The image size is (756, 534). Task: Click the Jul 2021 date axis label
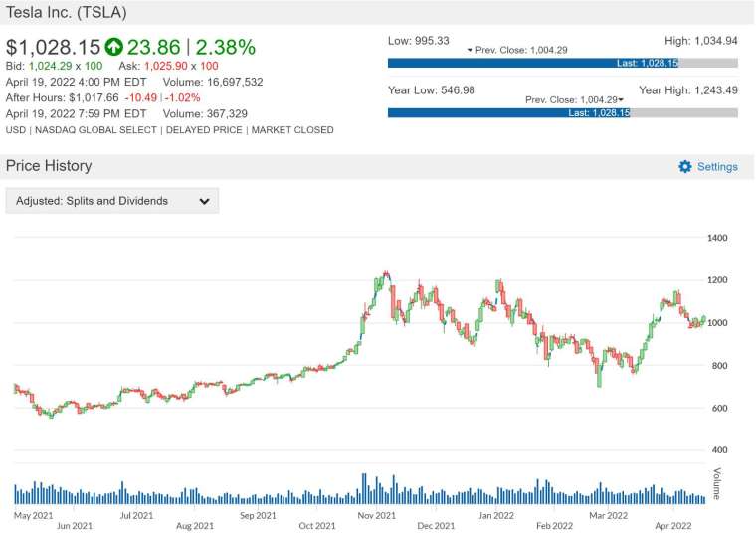(136, 515)
